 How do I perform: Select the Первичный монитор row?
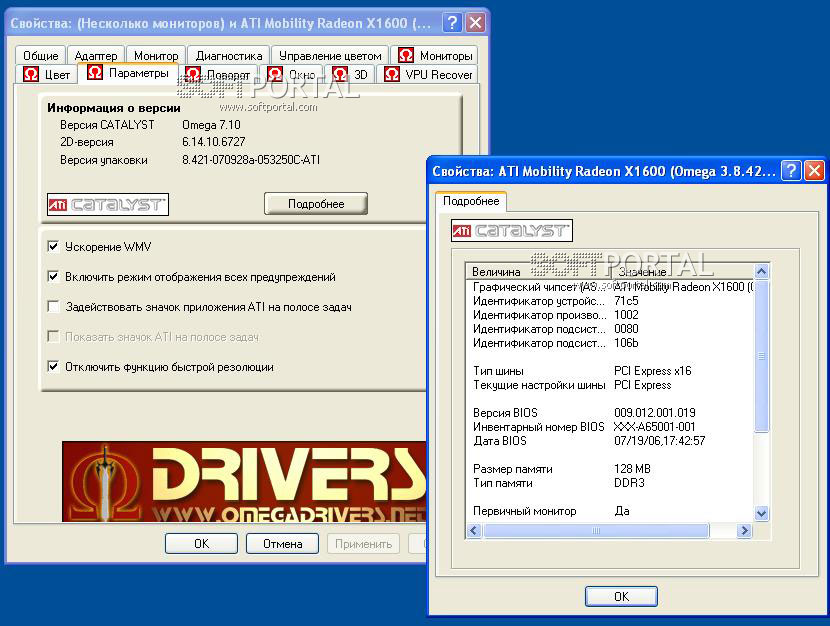[610, 511]
